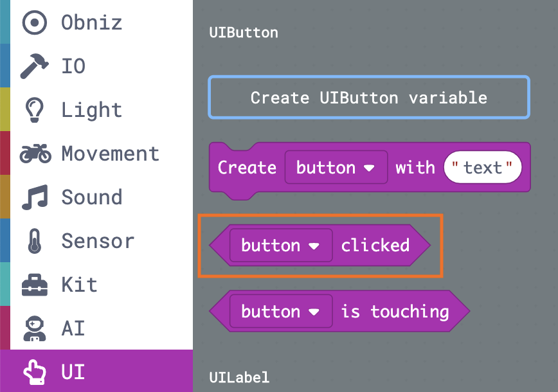
Task: Open the Movement motorcycle icon
Action: 35,154
